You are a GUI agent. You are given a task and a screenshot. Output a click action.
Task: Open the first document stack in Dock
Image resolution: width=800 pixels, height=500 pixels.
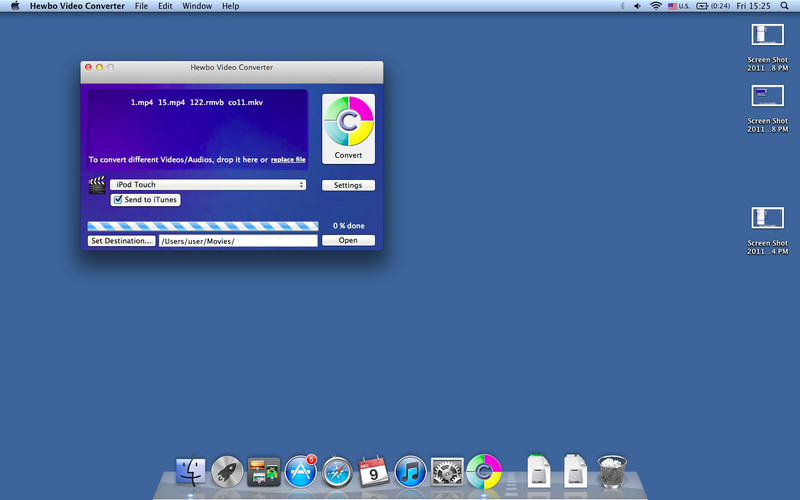point(539,471)
